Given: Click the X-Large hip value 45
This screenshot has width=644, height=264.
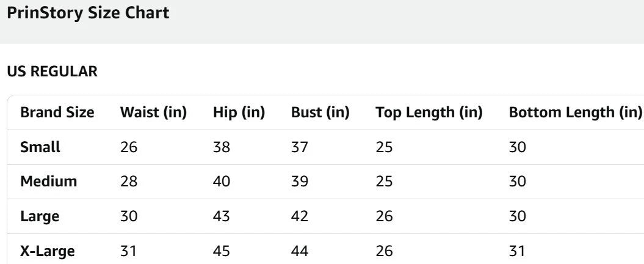Looking at the screenshot, I should point(222,251).
